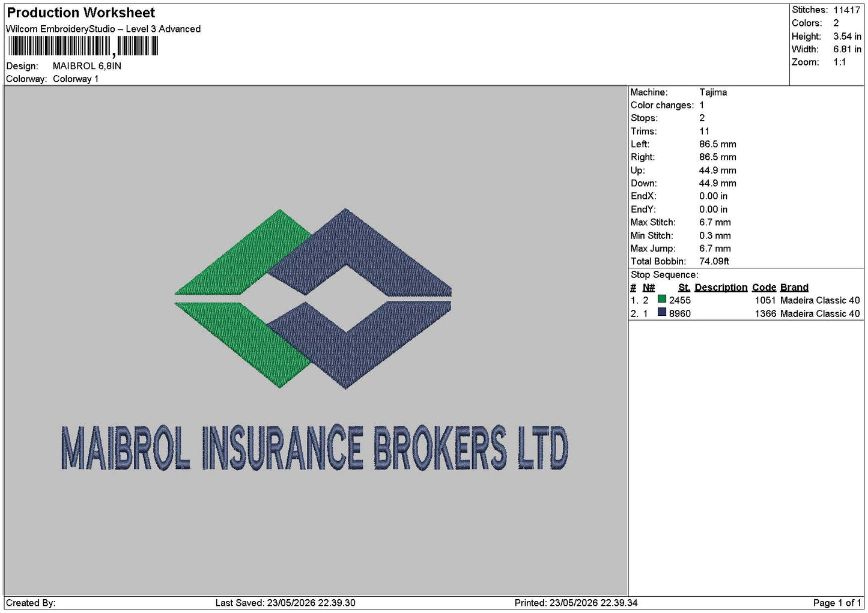The height and width of the screenshot is (613, 868).
Task: Click the 'Colorway 1' value
Action: (76, 79)
